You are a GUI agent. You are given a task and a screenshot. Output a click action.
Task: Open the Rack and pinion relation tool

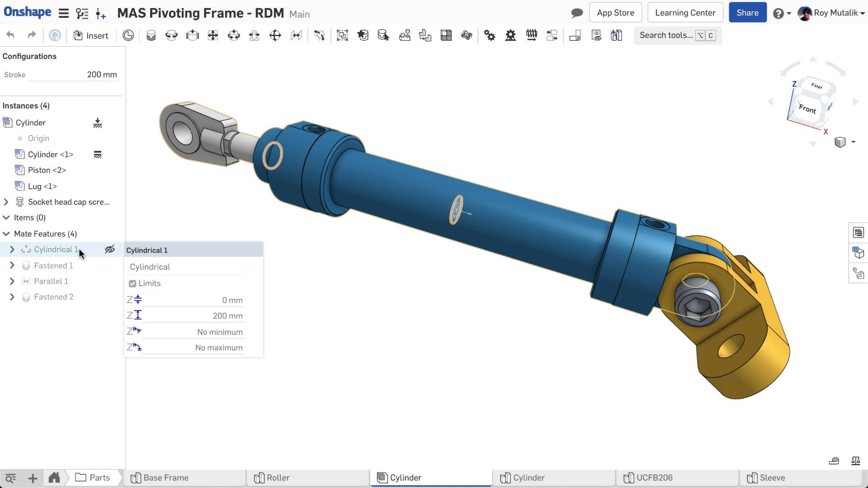pos(510,35)
